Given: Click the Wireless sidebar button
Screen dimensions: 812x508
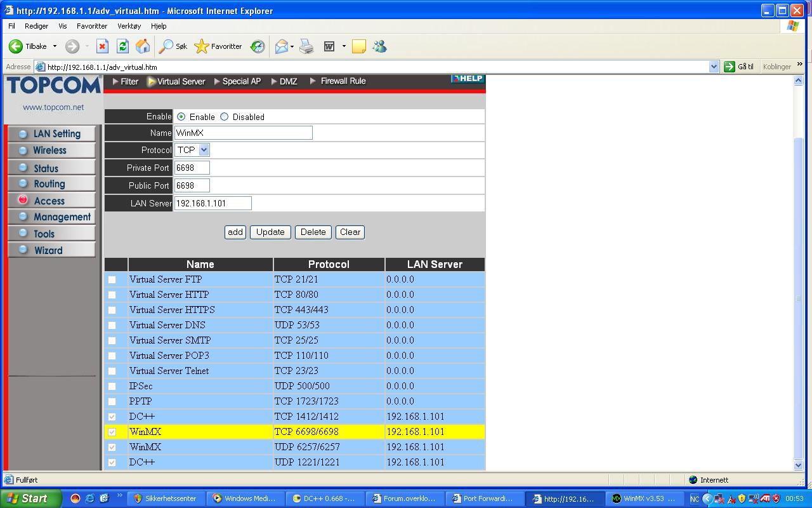Looking at the screenshot, I should click(x=51, y=150).
